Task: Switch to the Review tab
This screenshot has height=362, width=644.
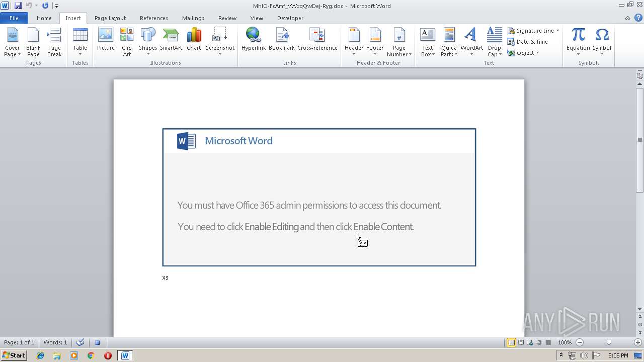Action: click(x=227, y=18)
